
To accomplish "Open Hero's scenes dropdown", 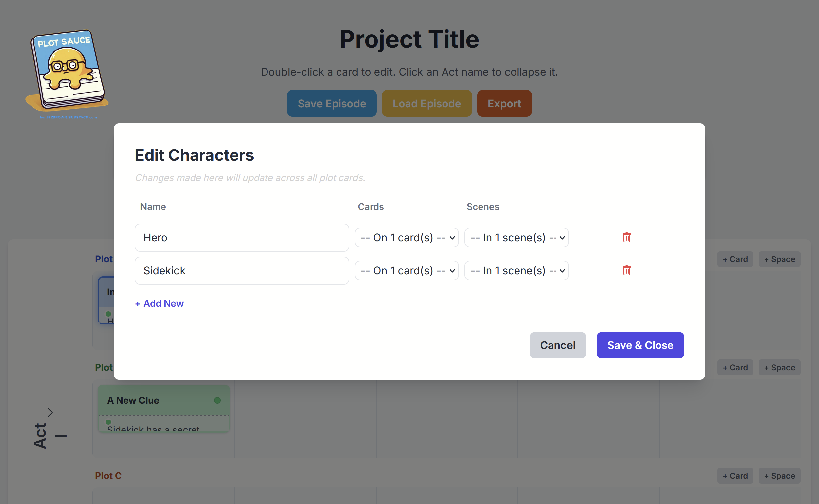I will [x=516, y=237].
